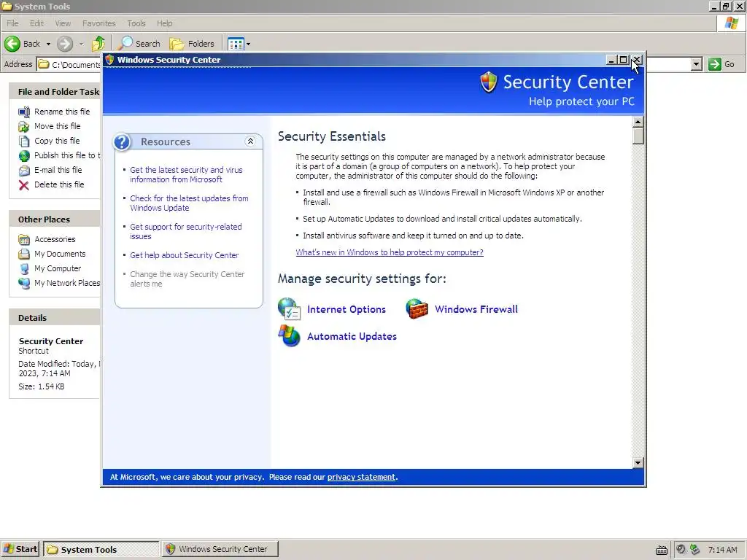
Task: Collapse the Resources panel chevron
Action: [x=250, y=141]
